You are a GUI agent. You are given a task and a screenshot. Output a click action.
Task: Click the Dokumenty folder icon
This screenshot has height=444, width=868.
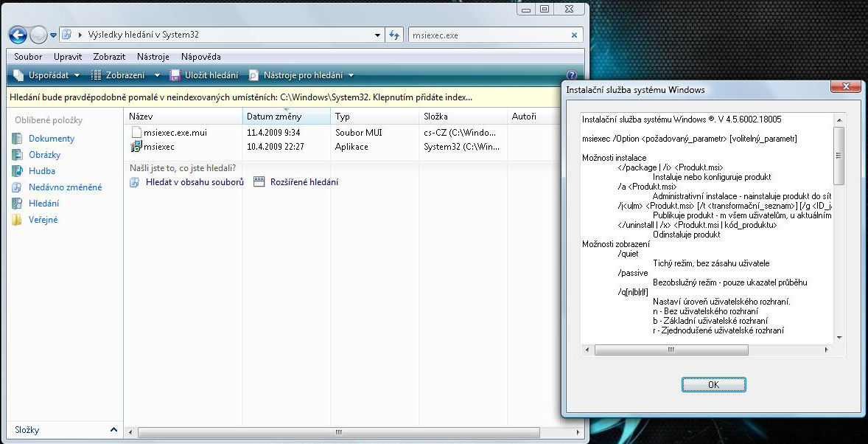tap(17, 139)
